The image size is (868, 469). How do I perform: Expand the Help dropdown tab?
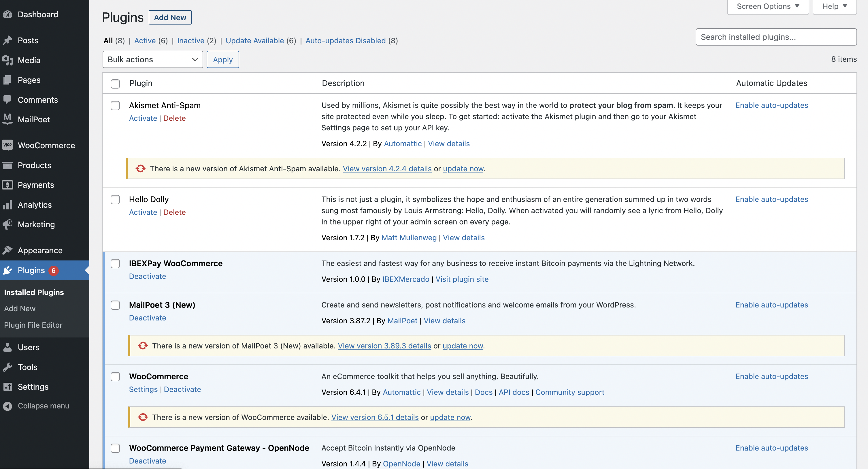point(834,6)
